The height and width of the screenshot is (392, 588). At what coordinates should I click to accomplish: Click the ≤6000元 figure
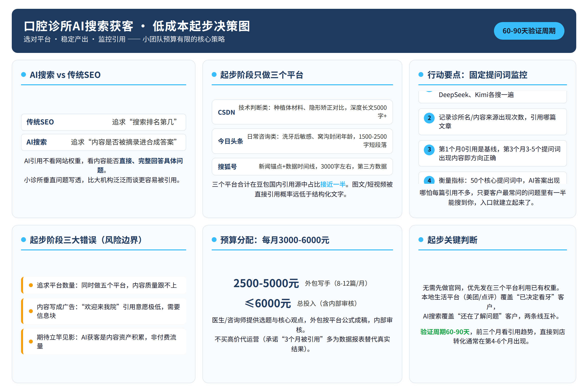(x=268, y=303)
